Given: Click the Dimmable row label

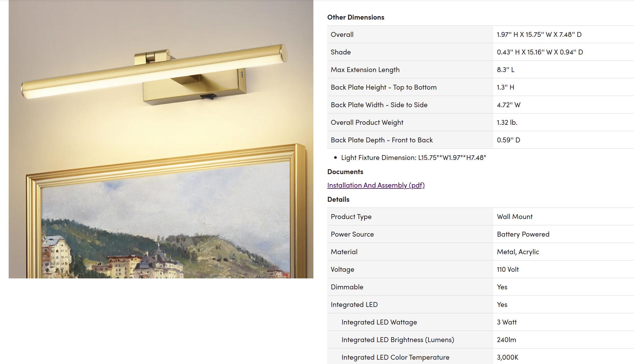Looking at the screenshot, I should pyautogui.click(x=347, y=287).
